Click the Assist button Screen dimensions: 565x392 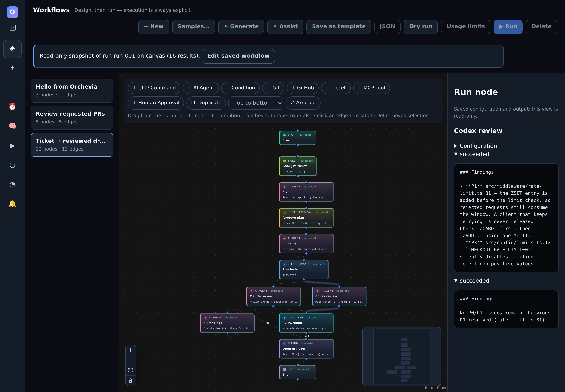coord(285,26)
